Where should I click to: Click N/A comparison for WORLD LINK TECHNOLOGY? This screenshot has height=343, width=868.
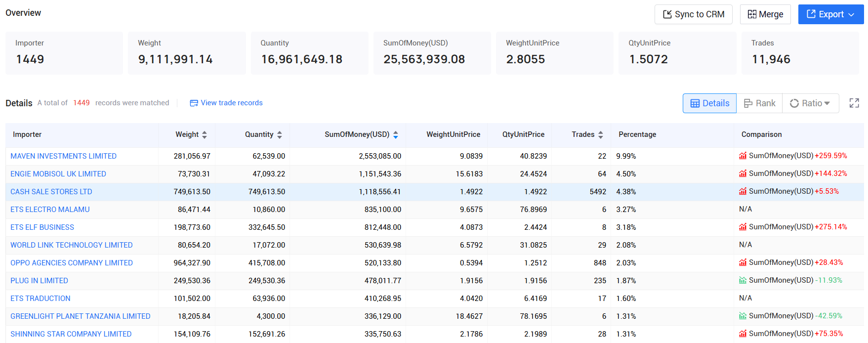[745, 245]
